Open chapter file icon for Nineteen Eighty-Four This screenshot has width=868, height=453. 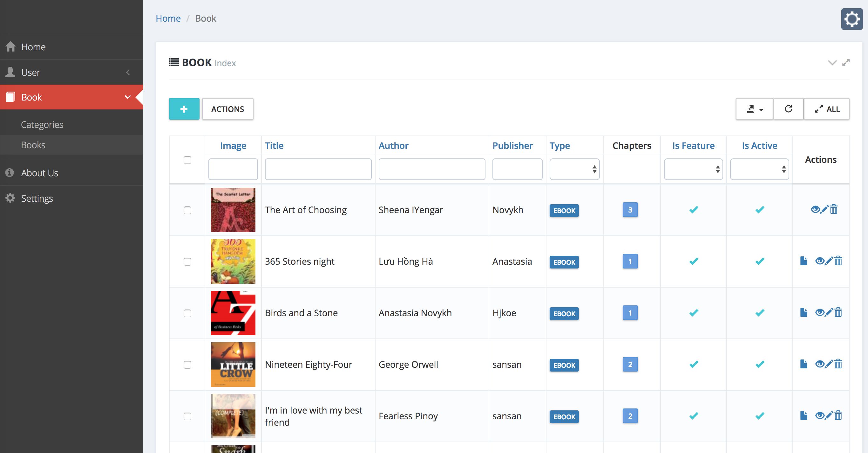(804, 364)
